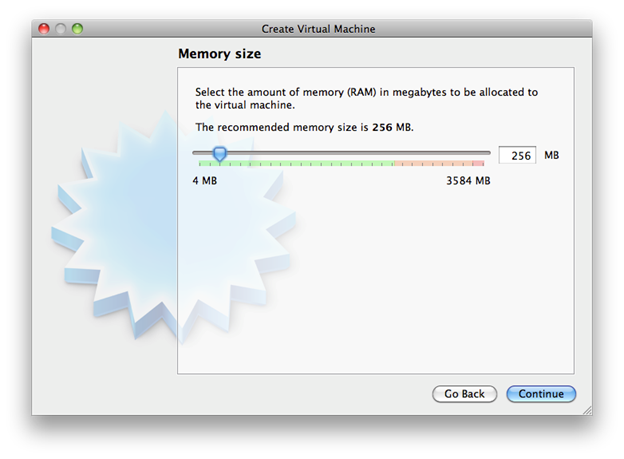
Task: Minimize the window with the yellow button
Action: pos(61,29)
